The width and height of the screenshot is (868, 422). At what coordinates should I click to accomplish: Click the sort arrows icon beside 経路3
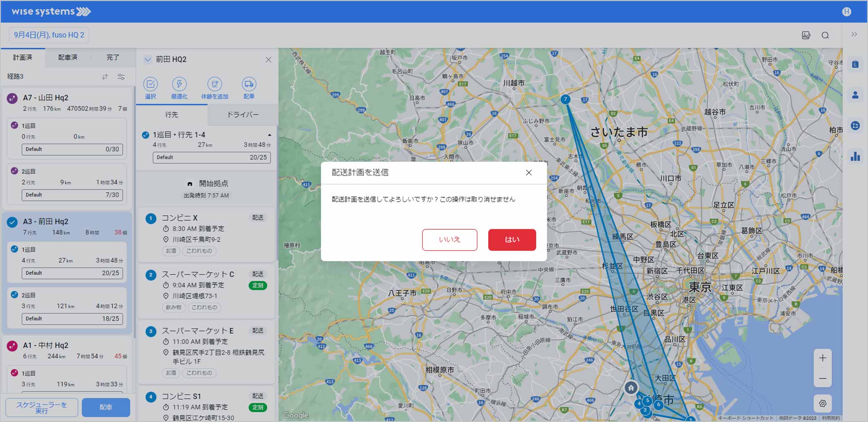click(x=105, y=77)
